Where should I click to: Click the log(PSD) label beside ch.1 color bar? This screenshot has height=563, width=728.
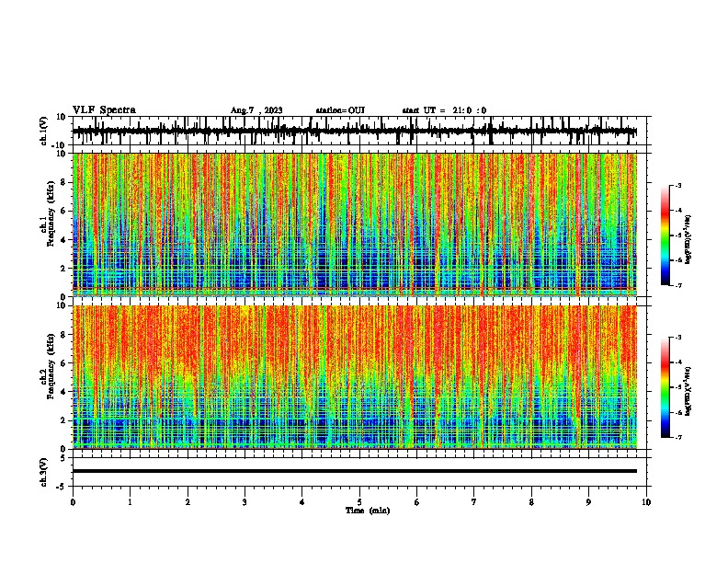688,240
